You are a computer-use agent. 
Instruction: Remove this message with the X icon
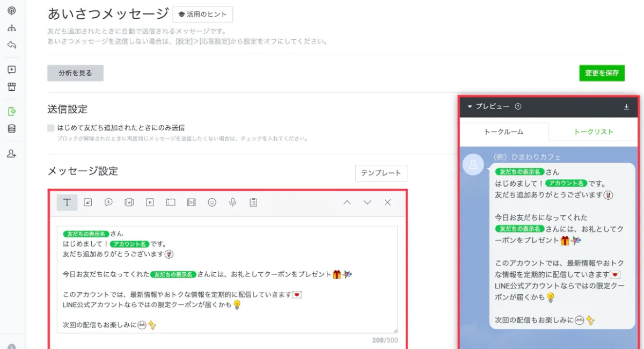387,202
